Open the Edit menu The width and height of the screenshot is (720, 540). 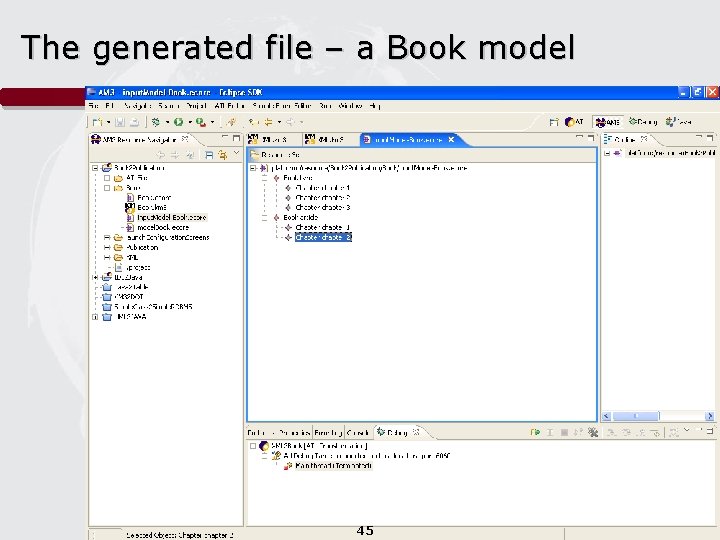109,106
